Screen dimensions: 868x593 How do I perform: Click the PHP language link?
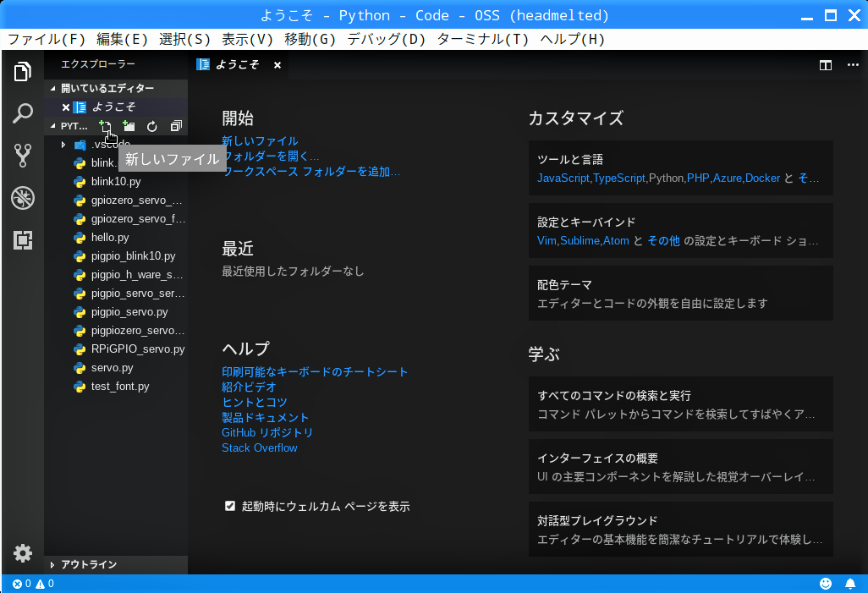(x=697, y=178)
